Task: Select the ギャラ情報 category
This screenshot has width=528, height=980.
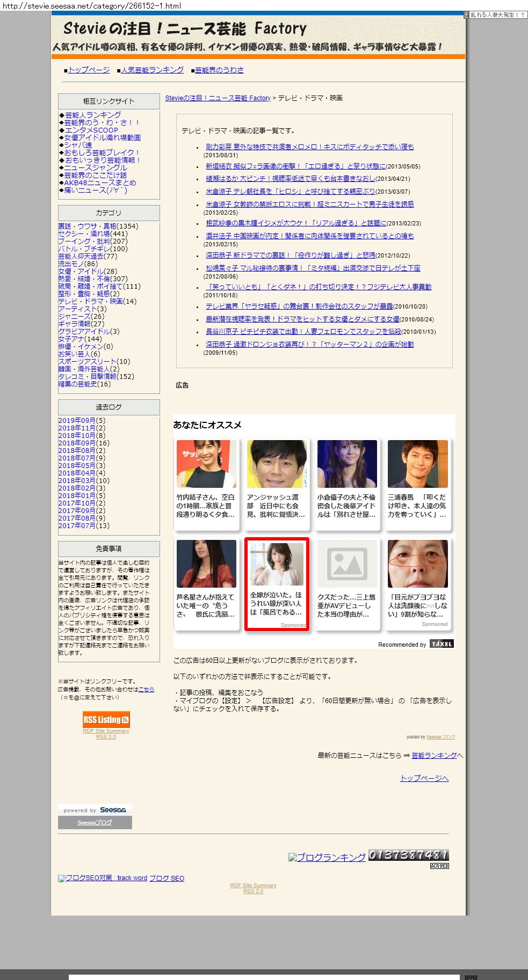Action: coord(74,324)
